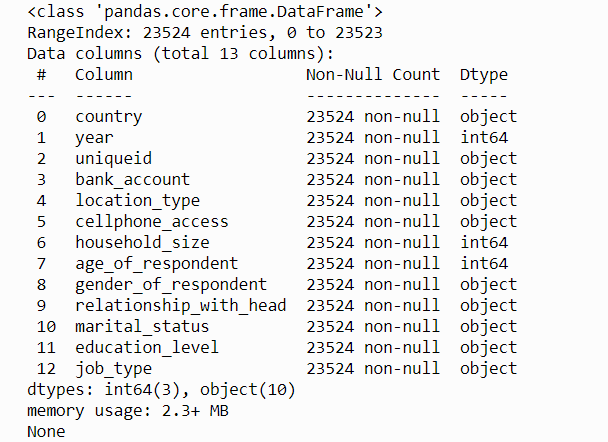Click the 'relationship_with_head' column name
This screenshot has width=608, height=442.
(x=181, y=305)
